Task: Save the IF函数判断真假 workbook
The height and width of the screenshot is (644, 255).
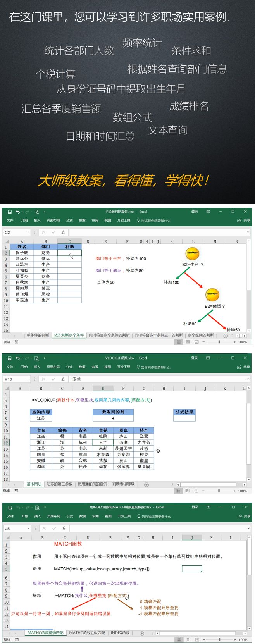Action: (x=10, y=212)
